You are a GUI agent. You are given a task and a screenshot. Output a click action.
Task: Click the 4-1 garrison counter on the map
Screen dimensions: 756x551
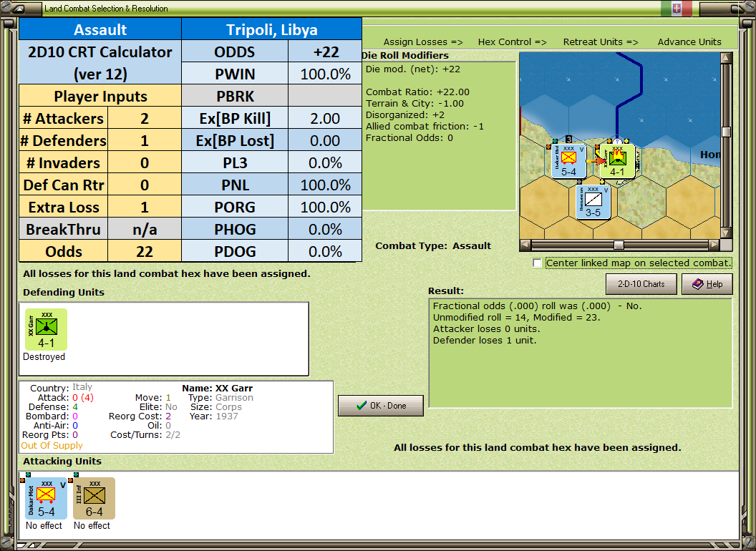(x=618, y=161)
